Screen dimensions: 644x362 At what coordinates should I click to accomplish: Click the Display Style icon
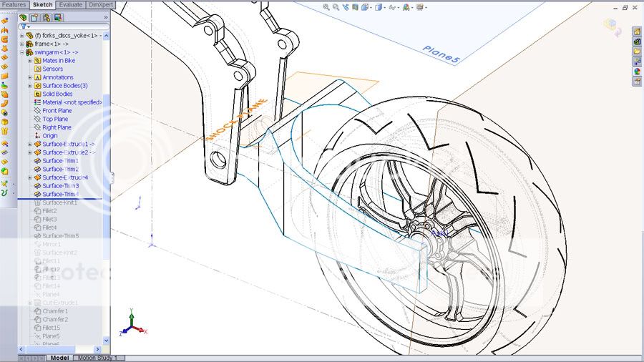point(379,7)
